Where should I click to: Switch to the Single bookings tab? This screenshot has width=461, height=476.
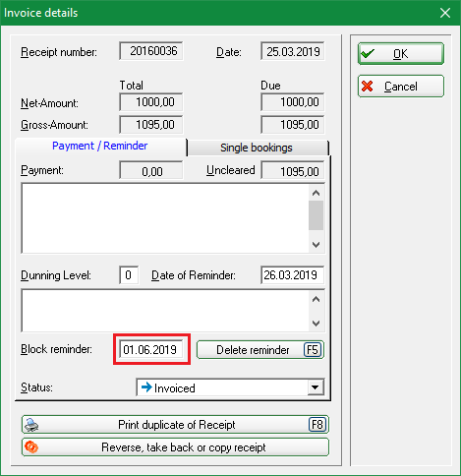pos(257,148)
